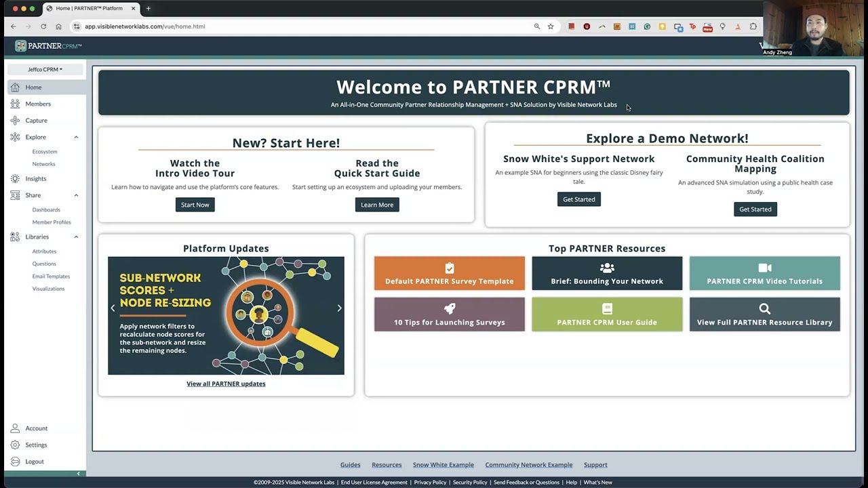The width and height of the screenshot is (868, 488).
Task: Reload the page with the refresh icon
Action: 43,26
